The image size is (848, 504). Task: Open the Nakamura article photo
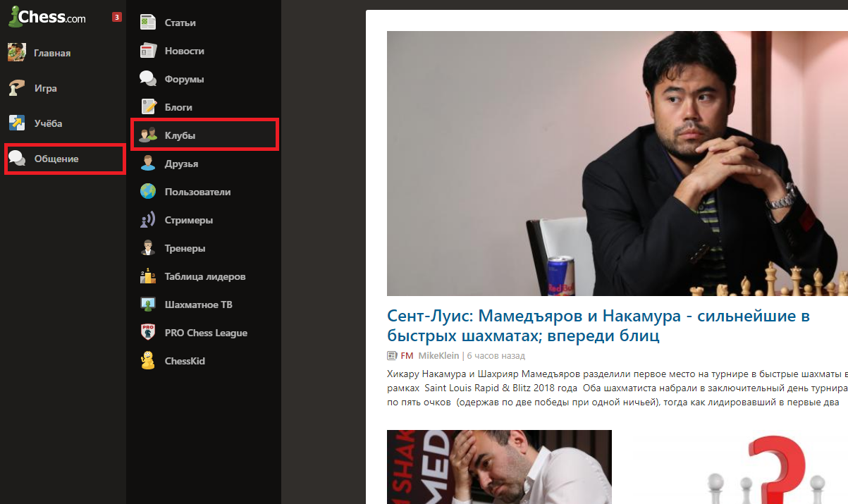617,164
